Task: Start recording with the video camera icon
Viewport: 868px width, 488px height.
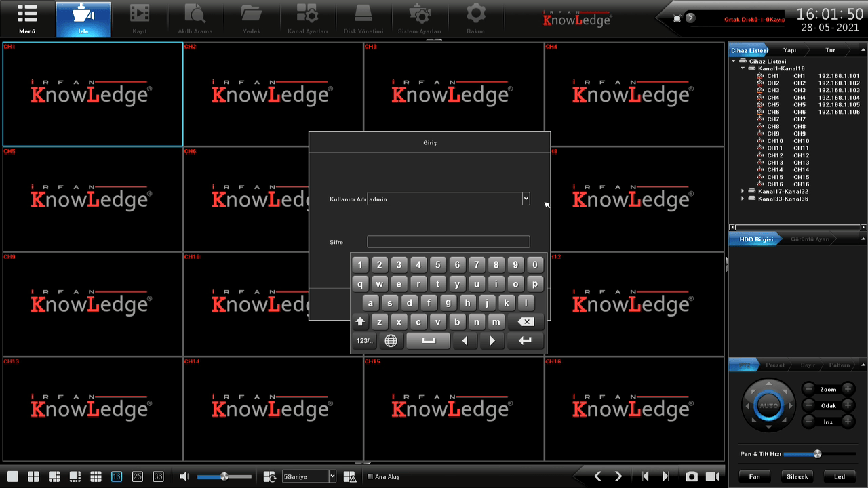Action: 712,476
